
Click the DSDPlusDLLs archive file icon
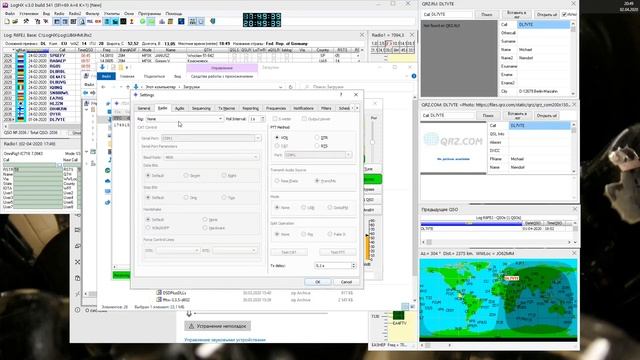tap(159, 293)
